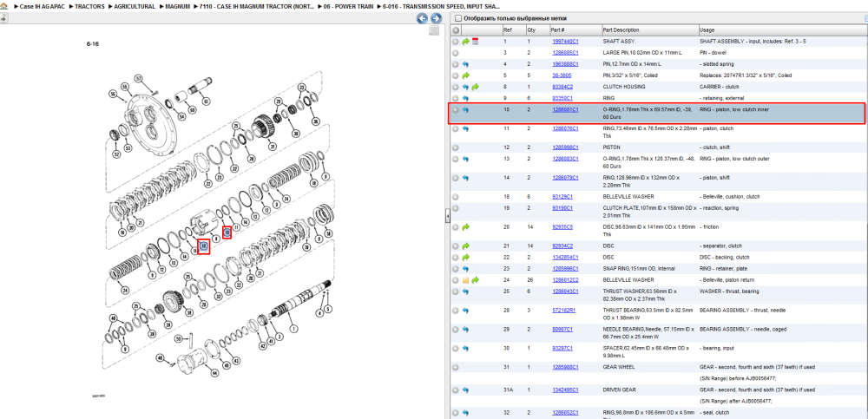Click blue arrow on CLUTCH HOUSING row
The image size is (868, 419).
tap(465, 87)
